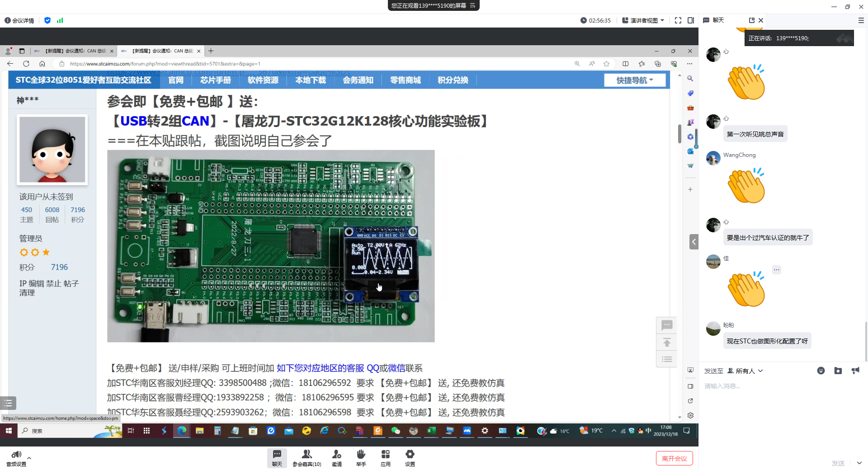Open the 参会嘉宾(10) participant list
868x470 pixels.
coord(307,458)
